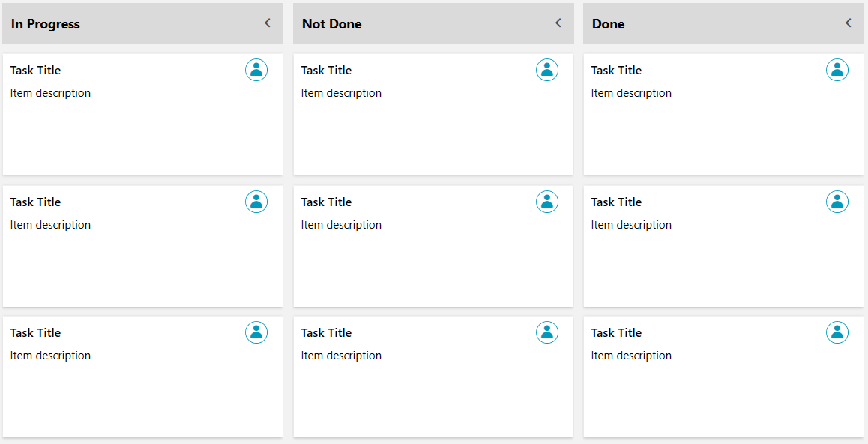Collapse the Not Done column
The width and height of the screenshot is (868, 444).
tap(558, 22)
